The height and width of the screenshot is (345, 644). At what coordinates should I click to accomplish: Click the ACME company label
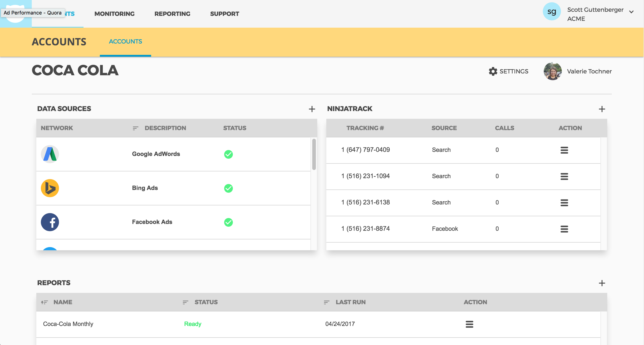[576, 19]
